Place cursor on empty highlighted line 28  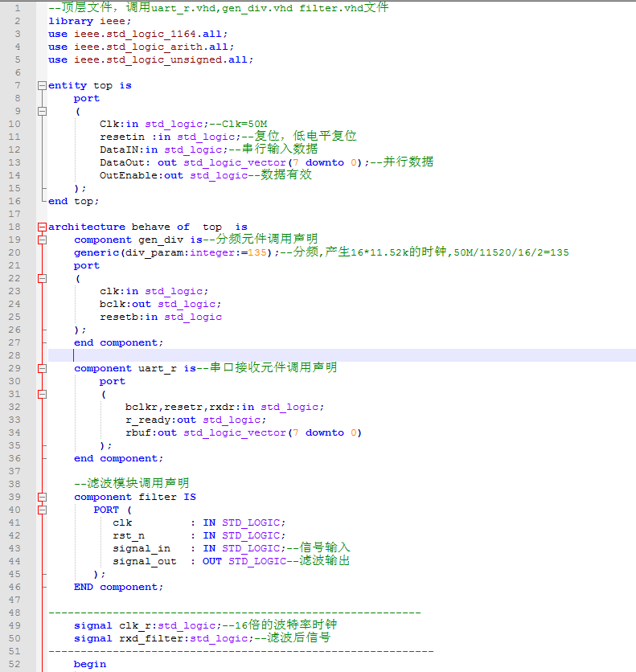coord(342,355)
